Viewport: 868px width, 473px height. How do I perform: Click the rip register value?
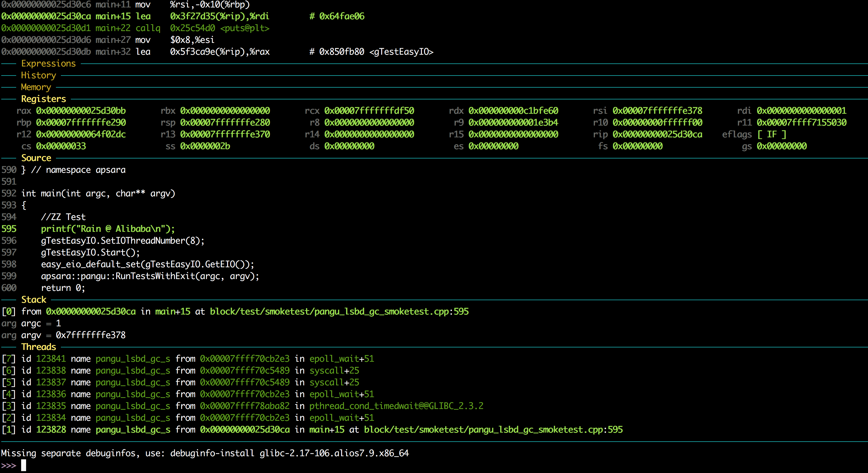pos(657,134)
